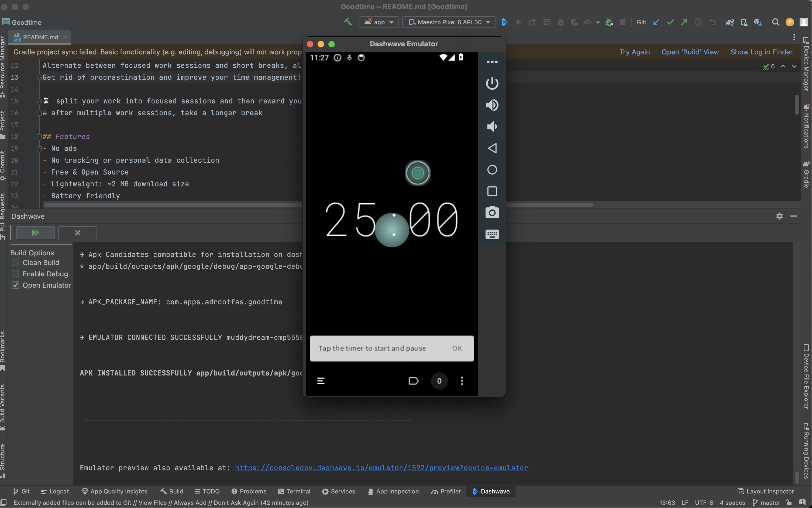
Task: Click the hammer build project icon
Action: pyautogui.click(x=348, y=22)
